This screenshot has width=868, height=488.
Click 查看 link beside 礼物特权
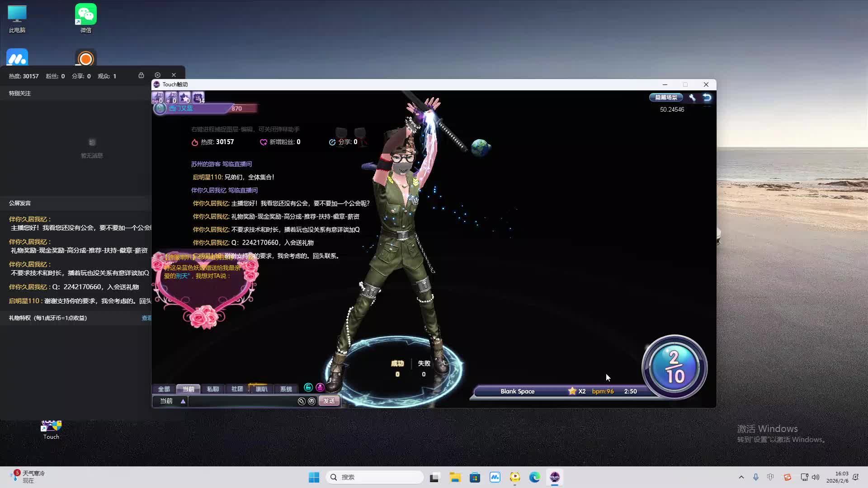point(146,318)
